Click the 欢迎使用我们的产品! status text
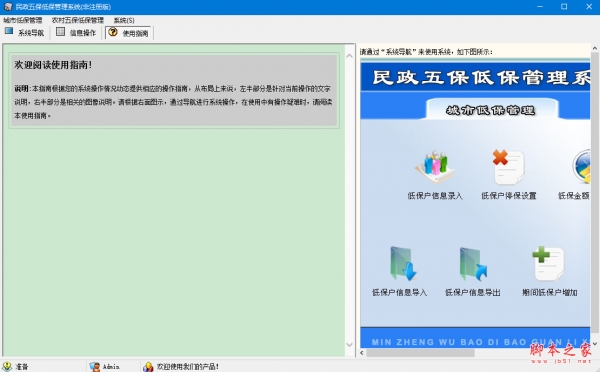The height and width of the screenshot is (372, 600). coord(188,367)
